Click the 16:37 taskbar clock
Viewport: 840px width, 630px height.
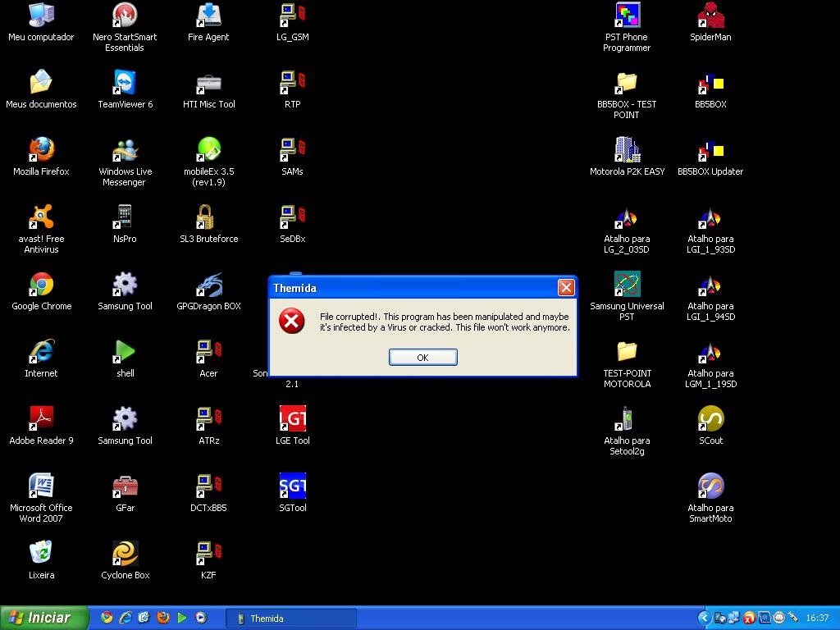point(817,619)
